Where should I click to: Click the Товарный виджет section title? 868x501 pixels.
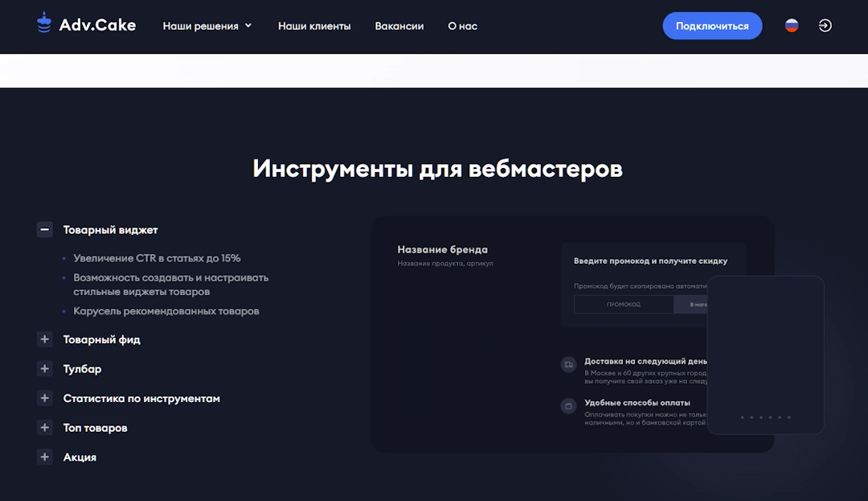pos(111,230)
